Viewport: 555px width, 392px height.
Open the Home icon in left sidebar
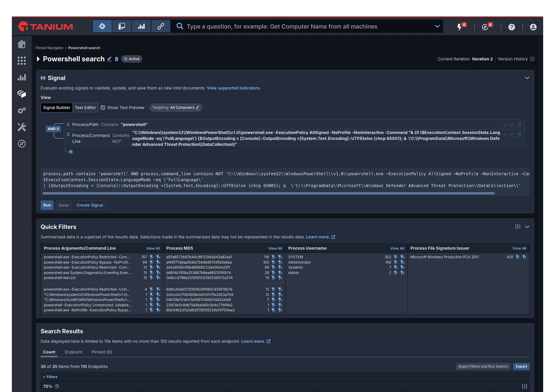tap(22, 44)
